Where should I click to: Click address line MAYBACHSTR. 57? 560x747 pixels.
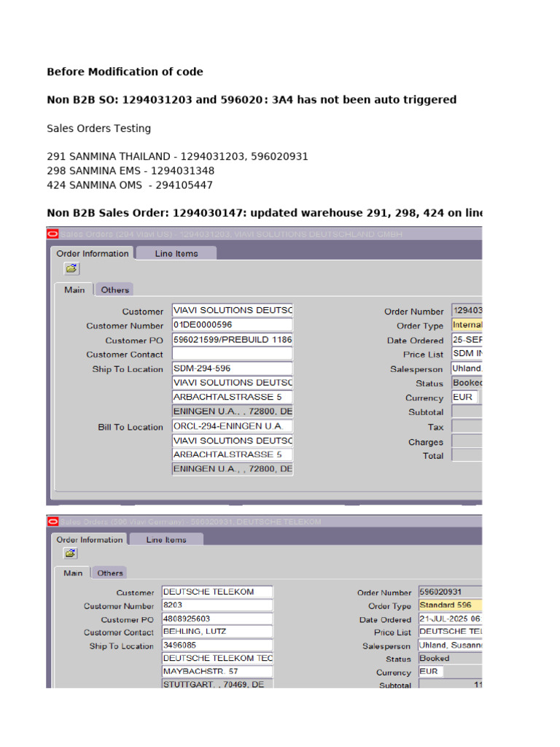(217, 671)
